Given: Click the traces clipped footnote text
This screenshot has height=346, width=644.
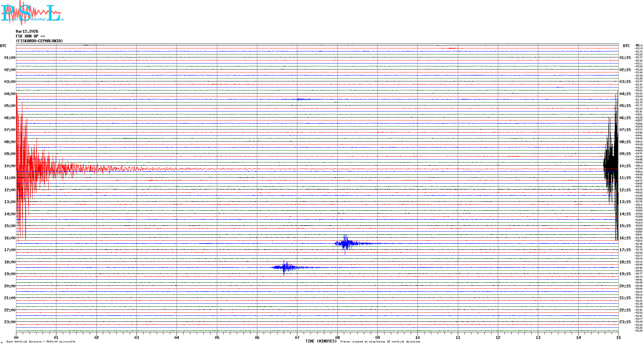Looking at the screenshot, I should click(x=380, y=342).
